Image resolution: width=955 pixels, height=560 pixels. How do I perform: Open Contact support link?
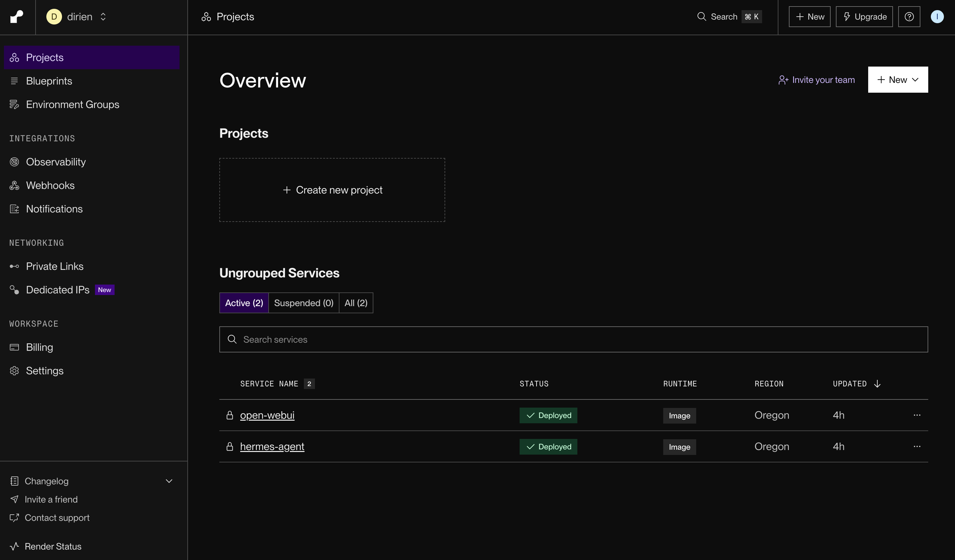57,518
